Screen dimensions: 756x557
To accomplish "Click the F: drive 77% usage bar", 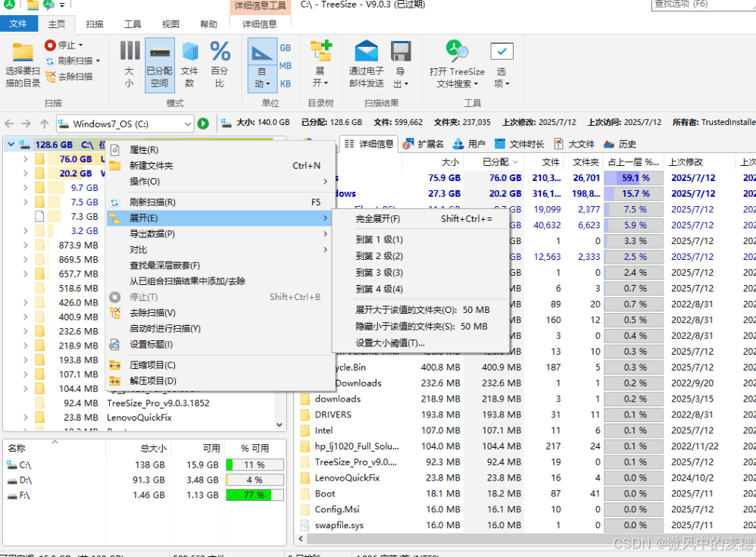I will coord(255,495).
